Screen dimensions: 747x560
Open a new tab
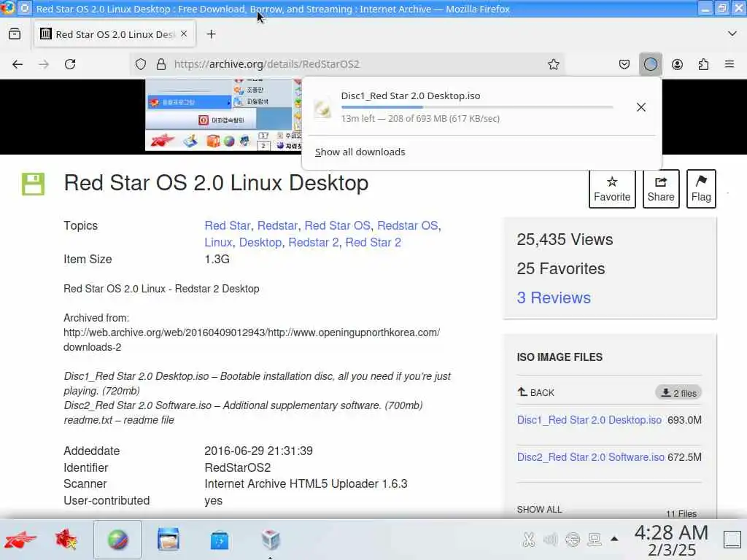point(211,34)
